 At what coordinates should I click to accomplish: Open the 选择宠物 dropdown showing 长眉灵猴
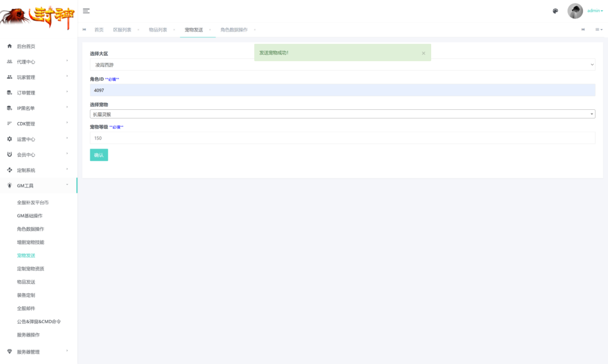342,114
